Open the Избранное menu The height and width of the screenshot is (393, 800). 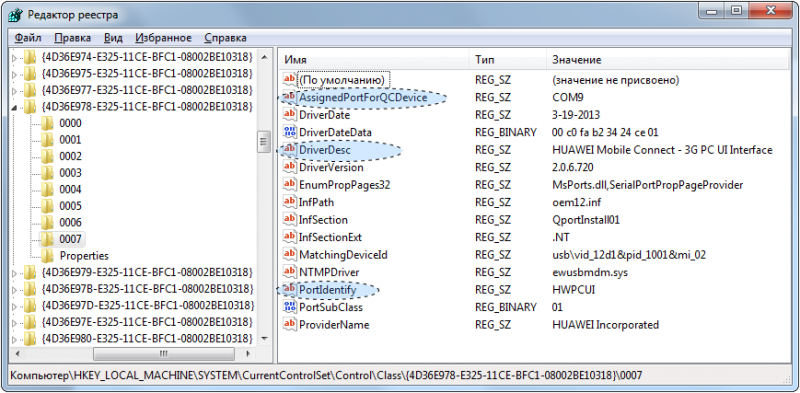point(163,38)
